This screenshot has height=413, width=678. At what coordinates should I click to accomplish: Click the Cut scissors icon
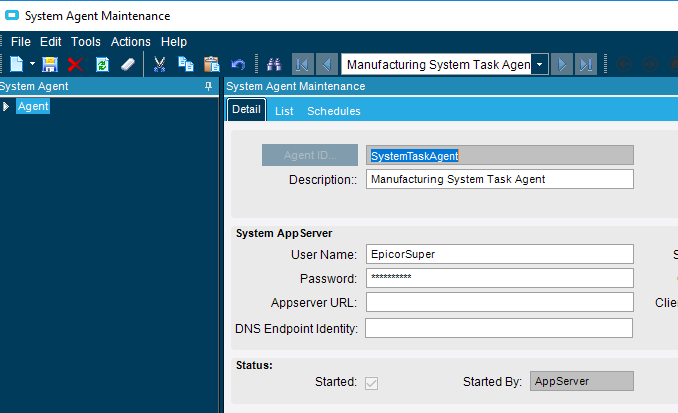(x=159, y=64)
